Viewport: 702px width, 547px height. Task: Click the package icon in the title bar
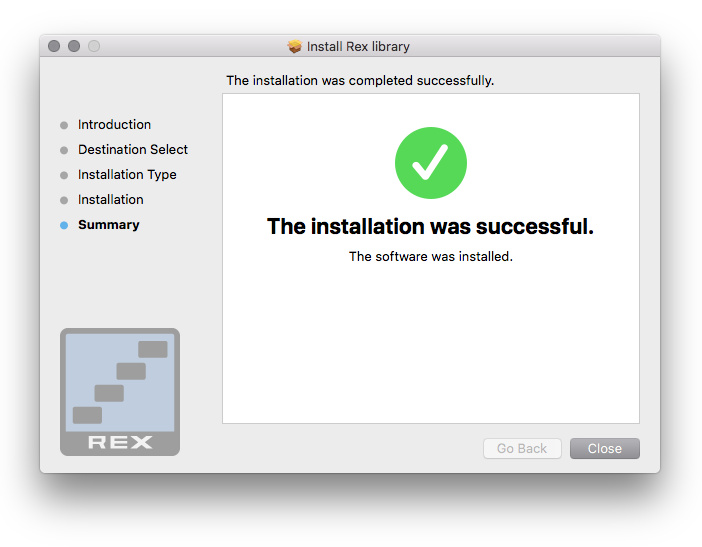pyautogui.click(x=295, y=46)
